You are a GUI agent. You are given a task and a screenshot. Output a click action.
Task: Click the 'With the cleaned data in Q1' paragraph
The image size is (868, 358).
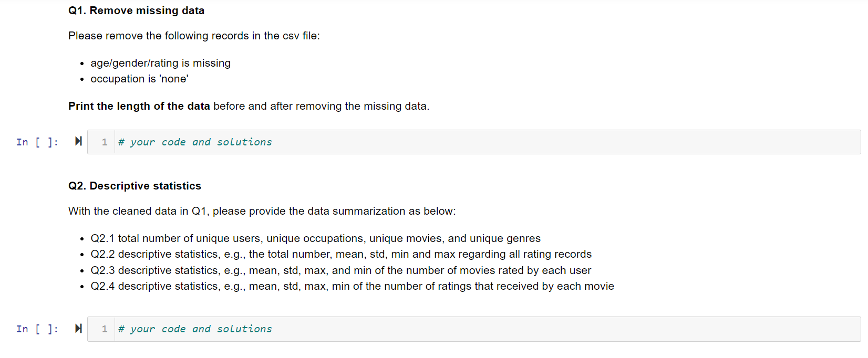(x=262, y=211)
